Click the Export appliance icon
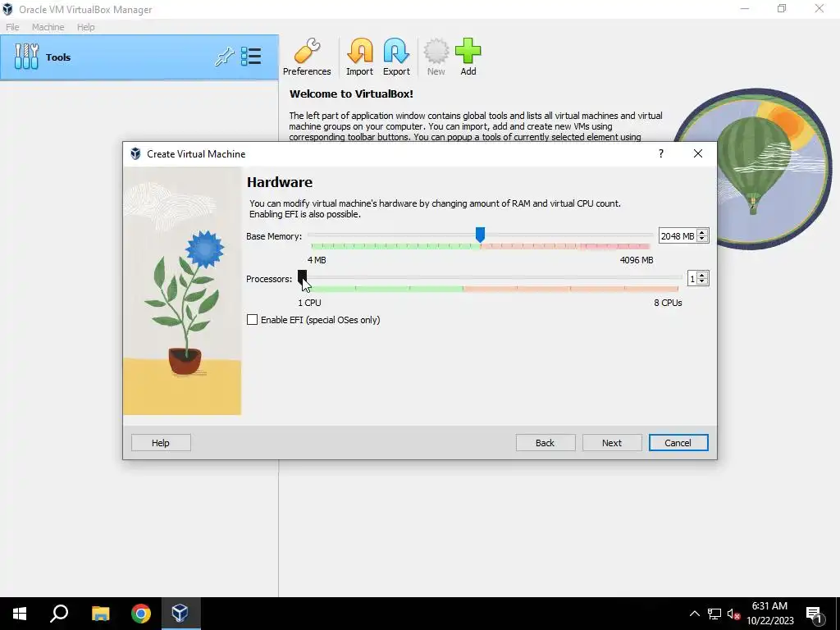The height and width of the screenshot is (630, 840). [x=396, y=57]
